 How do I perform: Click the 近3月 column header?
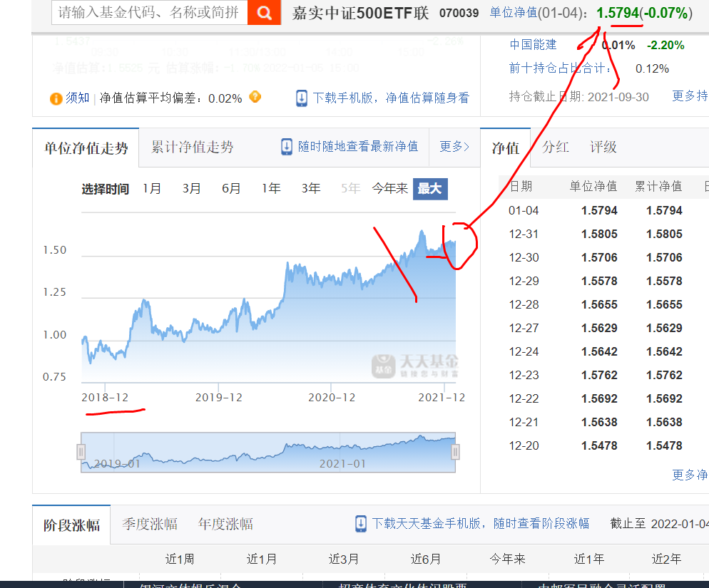(344, 559)
